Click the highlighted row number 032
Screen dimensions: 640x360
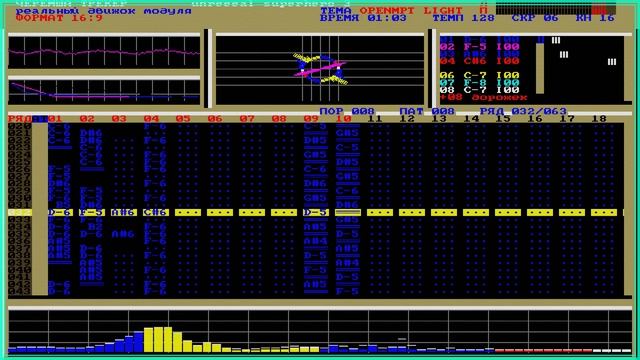[x=20, y=213]
